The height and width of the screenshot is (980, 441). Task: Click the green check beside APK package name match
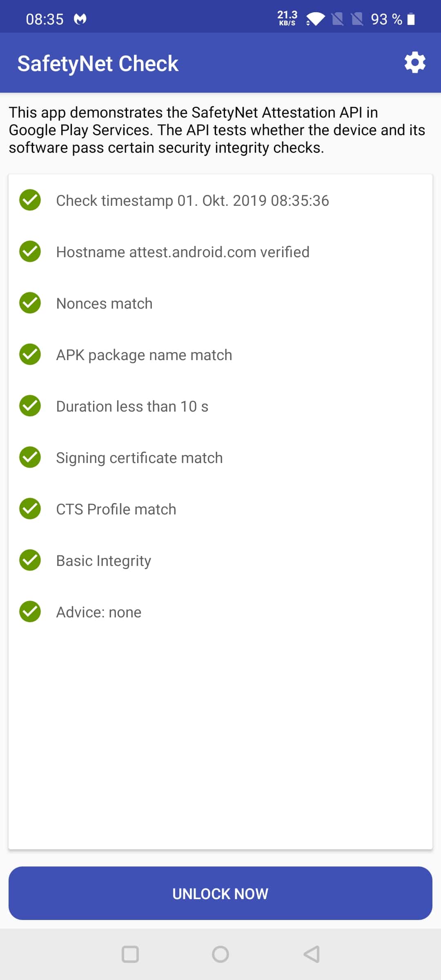pyautogui.click(x=30, y=354)
